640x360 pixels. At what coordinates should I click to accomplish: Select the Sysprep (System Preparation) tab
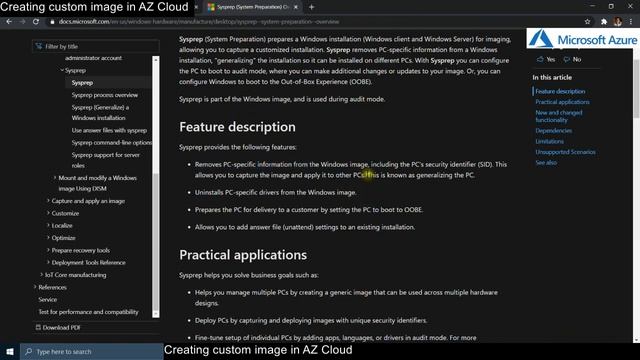pos(253,7)
